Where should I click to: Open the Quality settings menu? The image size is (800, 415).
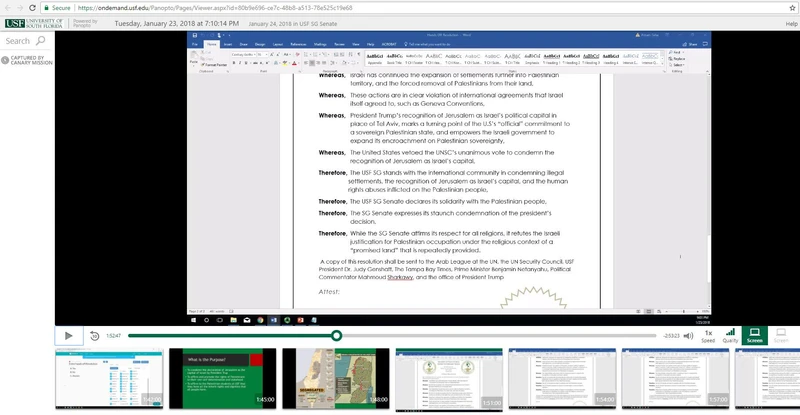click(731, 335)
